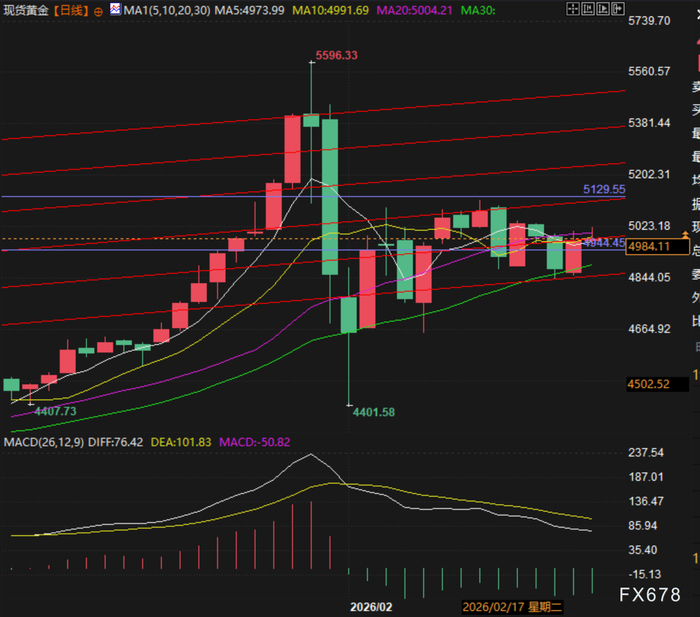
Task: Click the 5596.33 high price marker
Action: (x=337, y=55)
